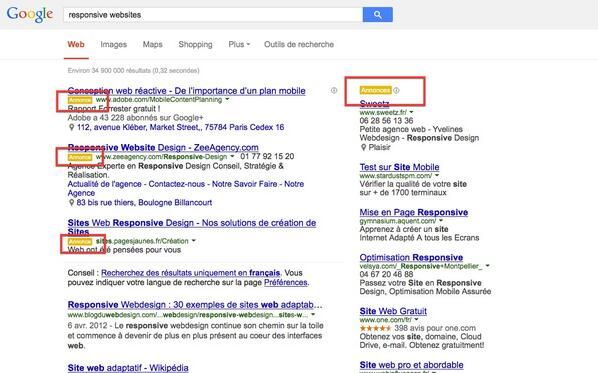Click velsya phone number 04 67 20 46 88
Image resolution: width=598 pixels, height=373 pixels.
(386, 274)
